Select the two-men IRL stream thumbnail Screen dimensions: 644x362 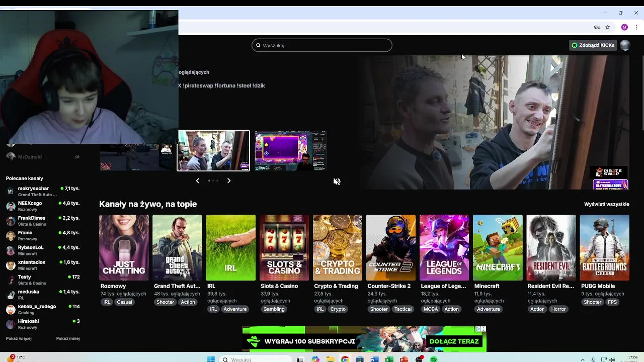213,151
